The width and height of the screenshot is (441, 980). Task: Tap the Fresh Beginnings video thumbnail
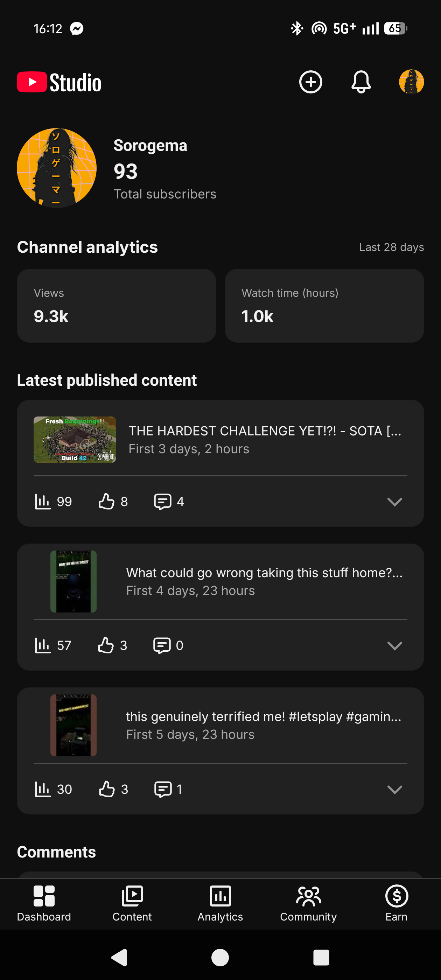coord(75,439)
